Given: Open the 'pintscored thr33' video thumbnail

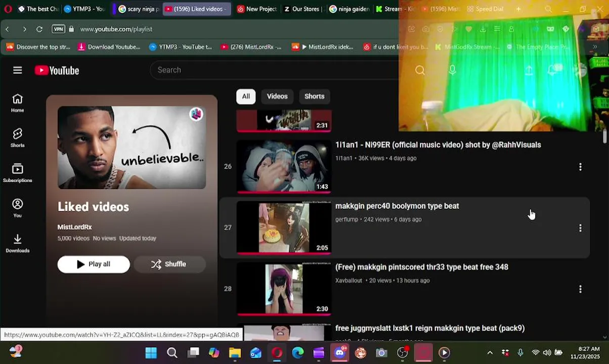Looking at the screenshot, I should [284, 289].
